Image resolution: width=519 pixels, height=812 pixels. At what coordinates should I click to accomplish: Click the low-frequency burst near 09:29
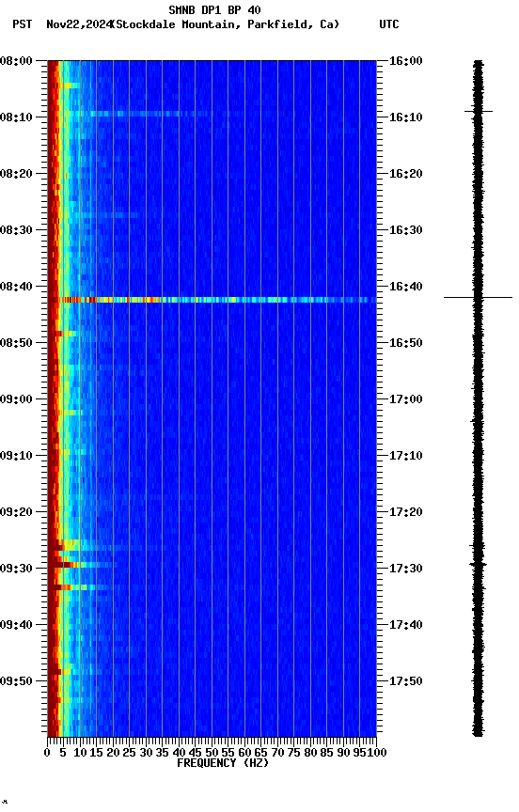78,565
